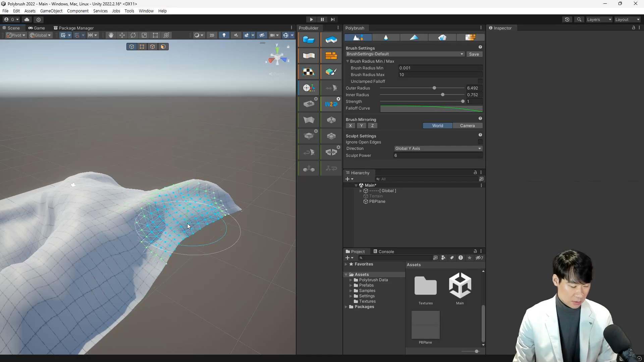This screenshot has width=644, height=362.
Task: Select the Scale tool in scene toolbar
Action: click(144, 35)
